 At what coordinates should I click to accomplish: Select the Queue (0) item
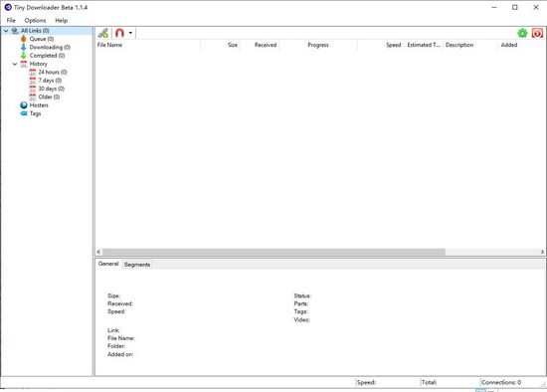tap(42, 39)
